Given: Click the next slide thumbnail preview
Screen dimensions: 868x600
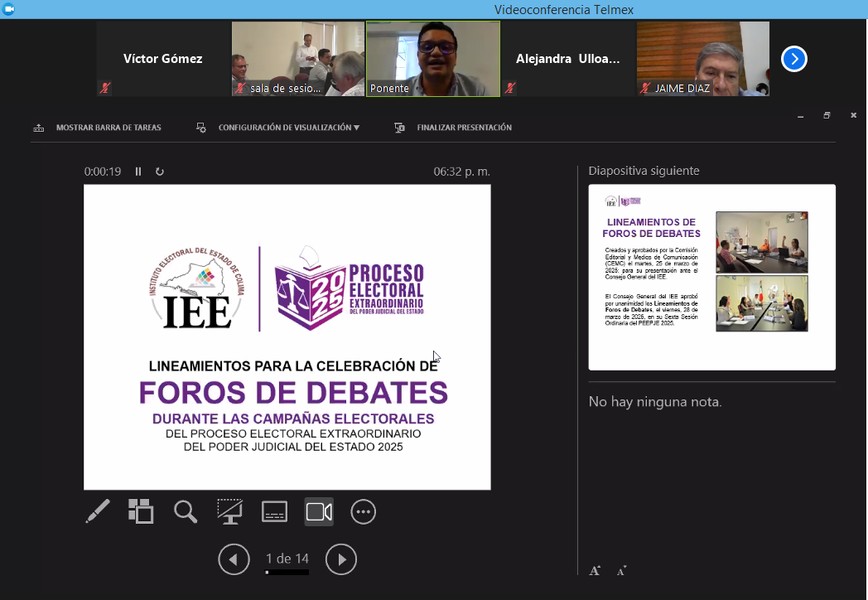Looking at the screenshot, I should 712,277.
